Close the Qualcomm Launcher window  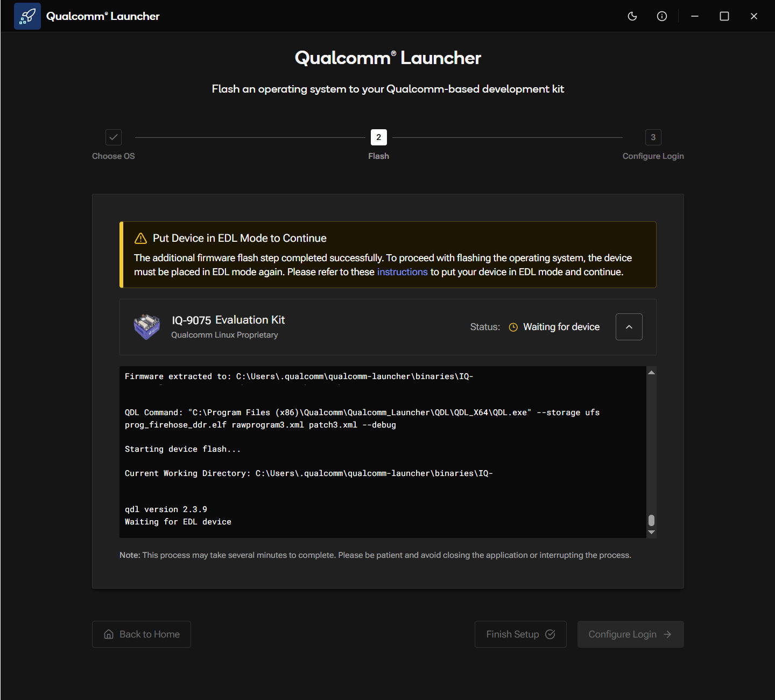tap(754, 16)
